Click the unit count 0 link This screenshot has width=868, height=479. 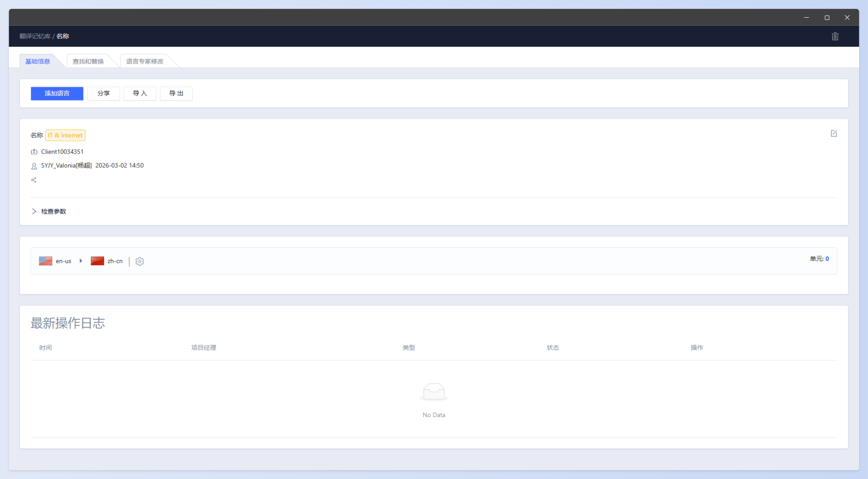point(827,259)
